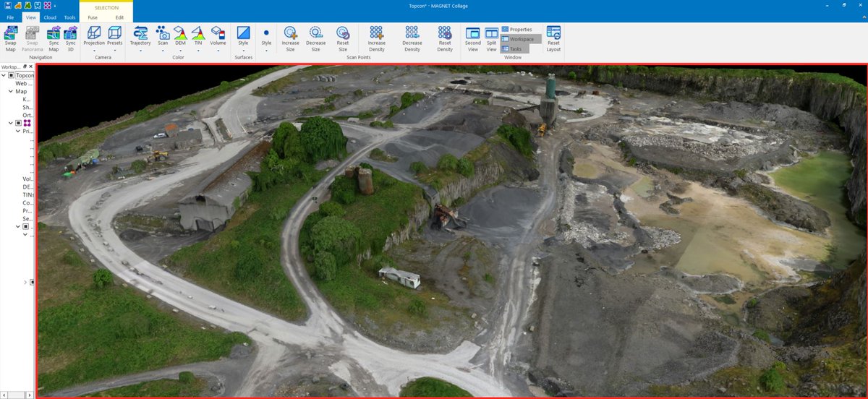Open the DEM dropdown arrow
The width and height of the screenshot is (868, 399).
click(180, 52)
